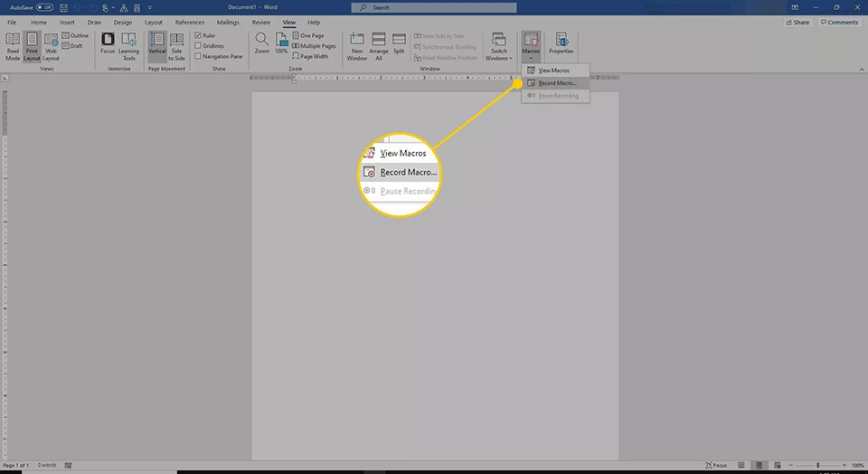Enter Focus mode from the ribbon
868x474 pixels.
tap(108, 43)
